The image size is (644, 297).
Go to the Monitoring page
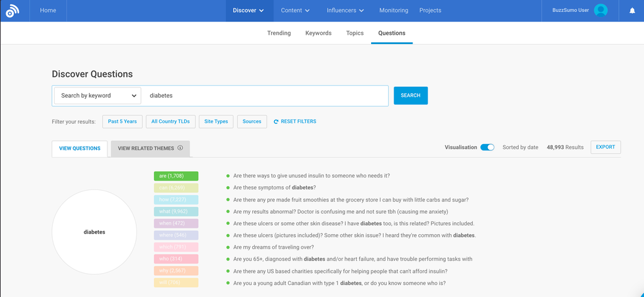coord(393,11)
